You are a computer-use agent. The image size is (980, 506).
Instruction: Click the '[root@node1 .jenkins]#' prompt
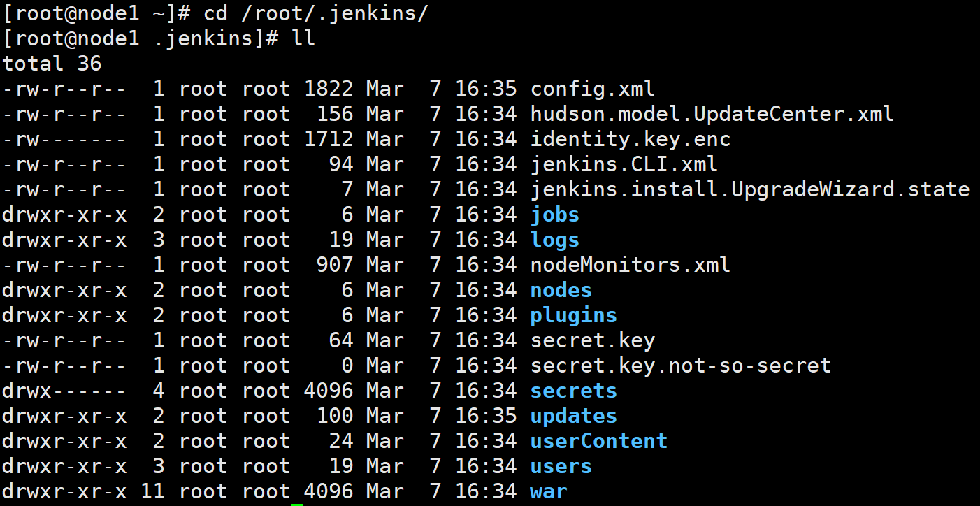(x=141, y=38)
